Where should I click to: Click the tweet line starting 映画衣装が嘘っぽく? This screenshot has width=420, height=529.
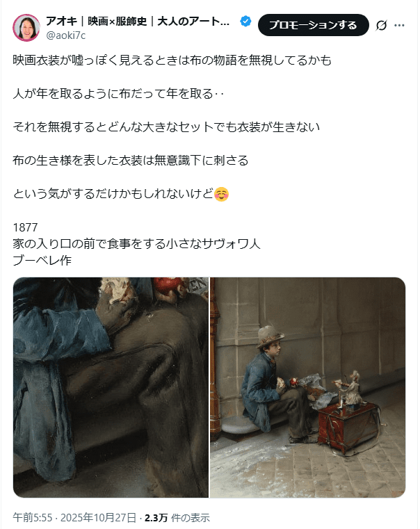[x=172, y=60]
